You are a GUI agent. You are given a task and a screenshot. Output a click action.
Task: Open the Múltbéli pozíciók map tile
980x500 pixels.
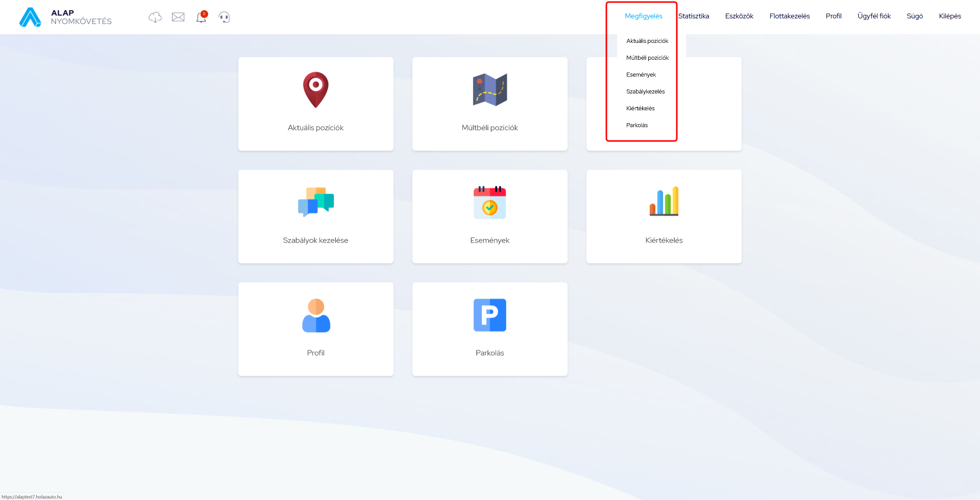pos(489,104)
